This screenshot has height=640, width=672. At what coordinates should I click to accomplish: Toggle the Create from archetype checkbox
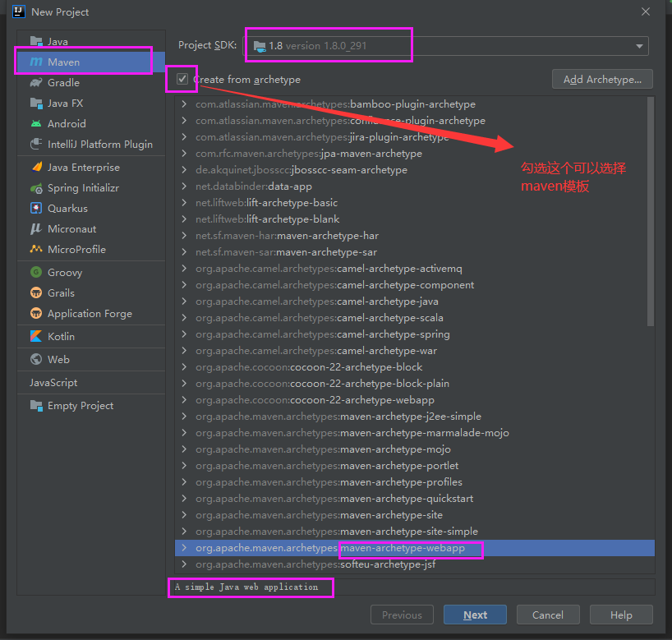182,79
